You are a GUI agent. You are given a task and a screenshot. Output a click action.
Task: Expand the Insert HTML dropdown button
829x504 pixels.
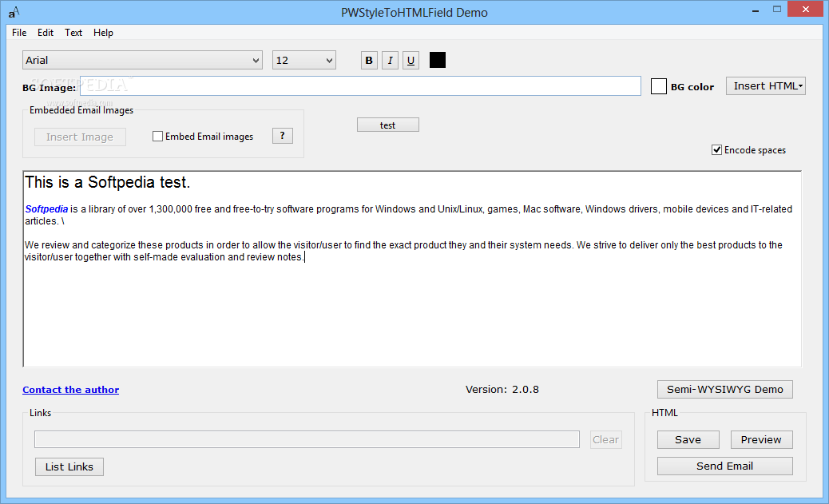(x=766, y=86)
